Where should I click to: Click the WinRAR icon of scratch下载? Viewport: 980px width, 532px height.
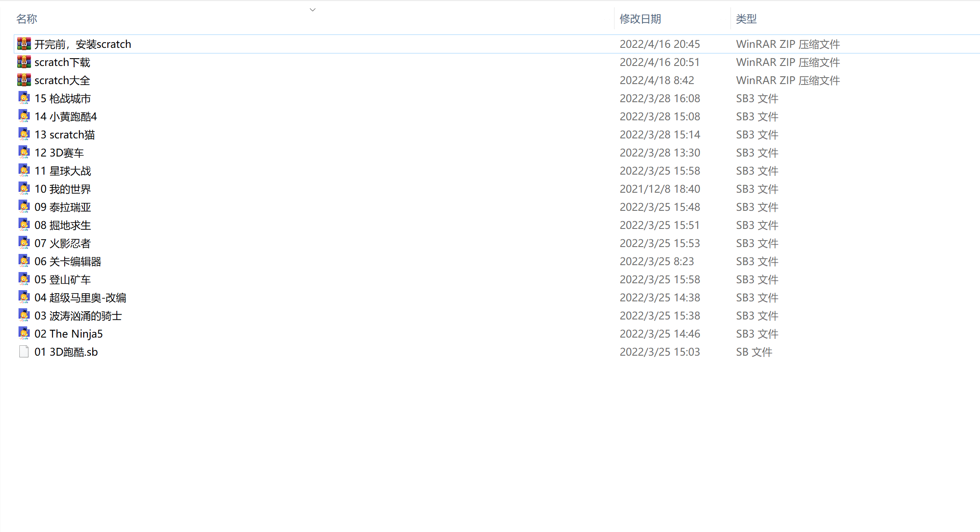(24, 62)
